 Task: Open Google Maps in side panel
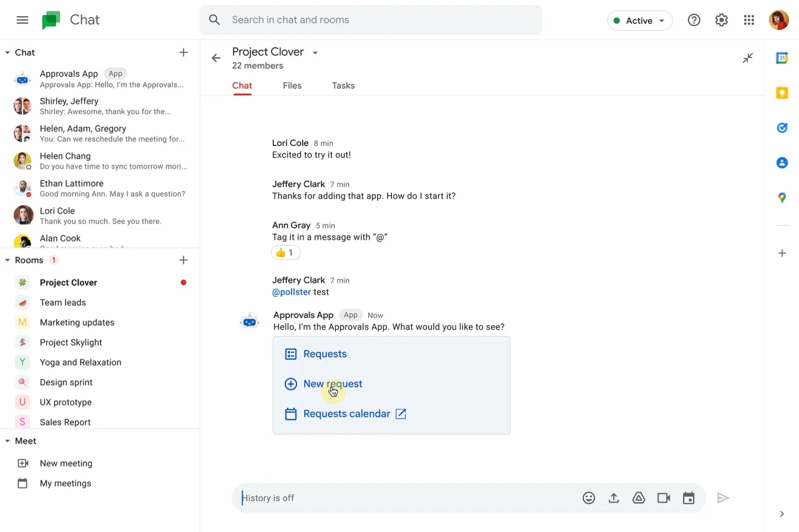coord(782,198)
